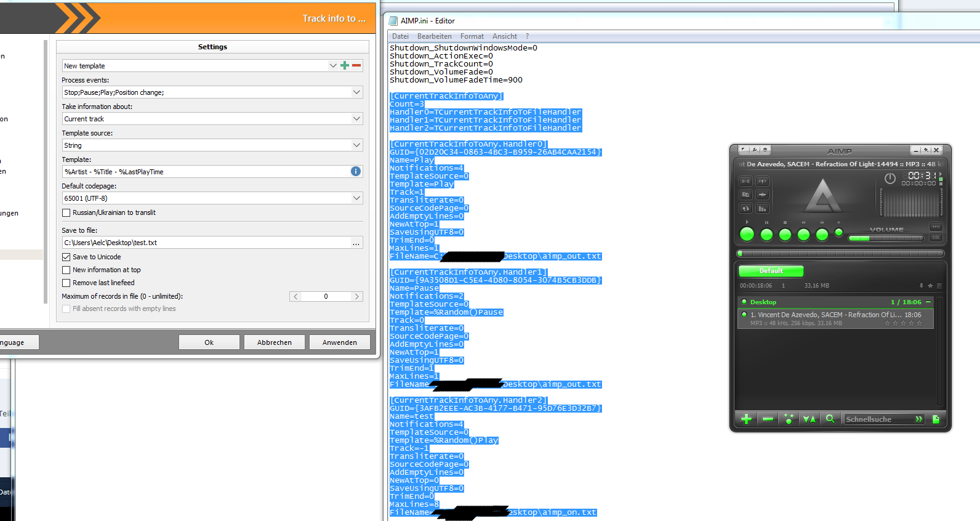Open the Template source dropdown
The image size is (980, 521).
tap(356, 145)
